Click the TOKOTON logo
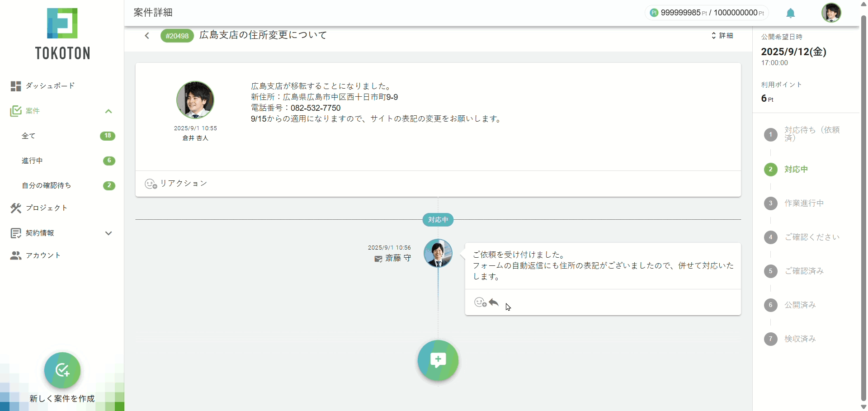868x411 pixels. [62, 34]
